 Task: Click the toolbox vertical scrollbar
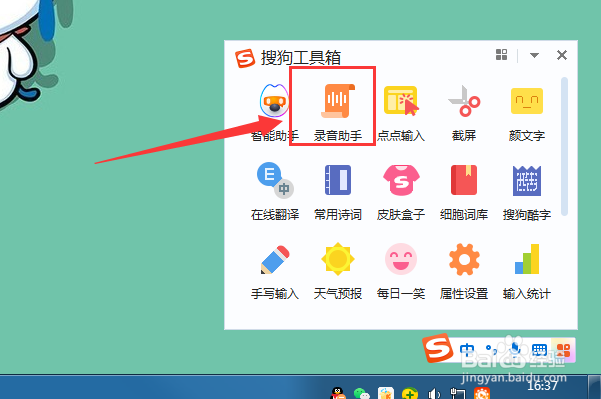coord(564,146)
